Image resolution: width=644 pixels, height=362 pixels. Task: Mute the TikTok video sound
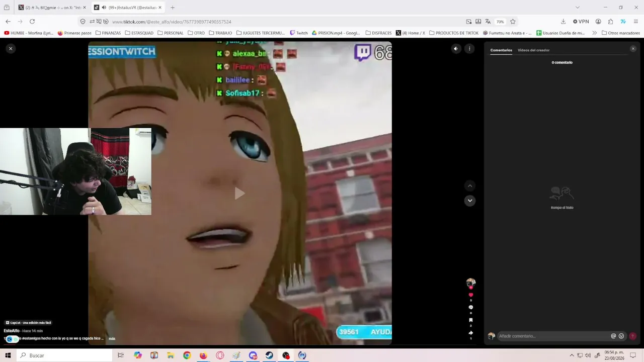coord(456,49)
